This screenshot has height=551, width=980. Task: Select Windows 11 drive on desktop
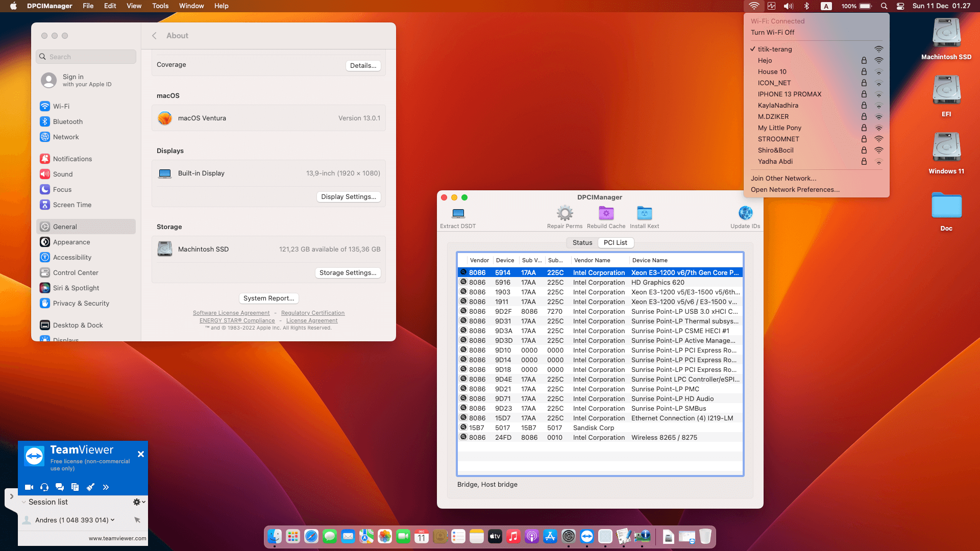[946, 154]
